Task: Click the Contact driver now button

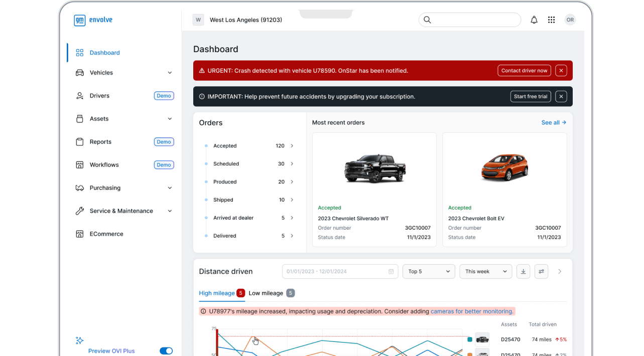Action: [524, 71]
